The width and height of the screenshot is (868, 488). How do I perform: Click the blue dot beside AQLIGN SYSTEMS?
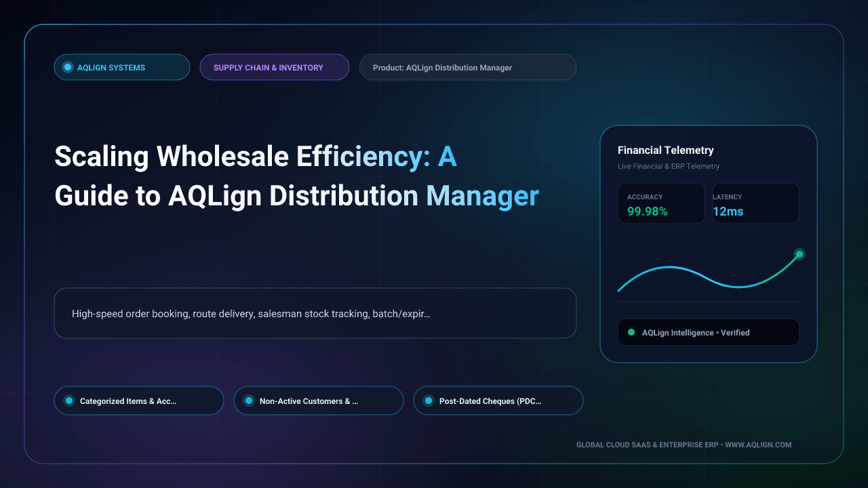click(x=67, y=67)
